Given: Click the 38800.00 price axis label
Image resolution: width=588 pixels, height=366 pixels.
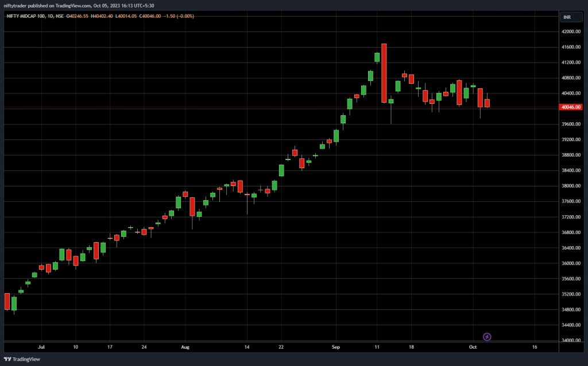Looking at the screenshot, I should pos(571,155).
